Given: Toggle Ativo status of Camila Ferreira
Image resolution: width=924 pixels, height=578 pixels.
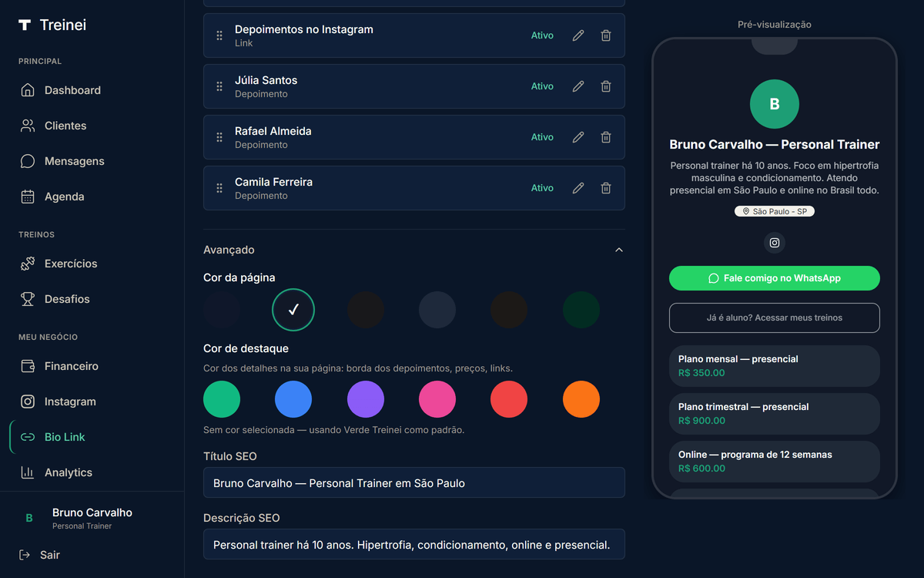Looking at the screenshot, I should 542,188.
